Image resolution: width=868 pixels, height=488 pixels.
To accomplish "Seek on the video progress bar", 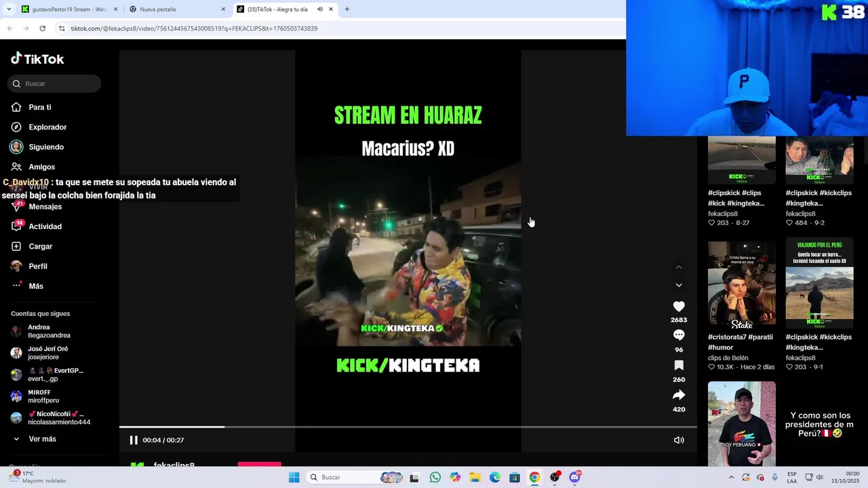I will click(x=408, y=427).
